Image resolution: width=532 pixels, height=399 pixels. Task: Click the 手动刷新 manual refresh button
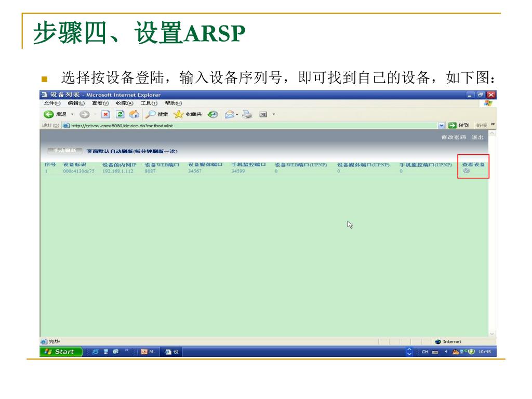(x=64, y=151)
